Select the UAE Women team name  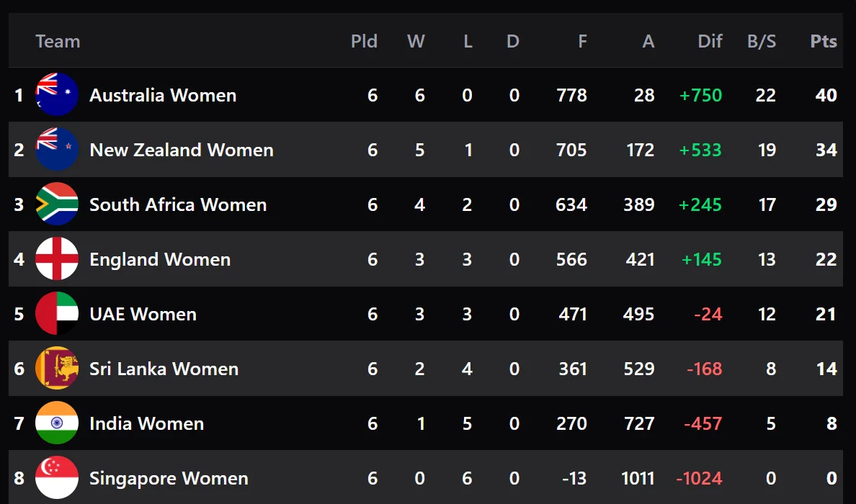143,314
